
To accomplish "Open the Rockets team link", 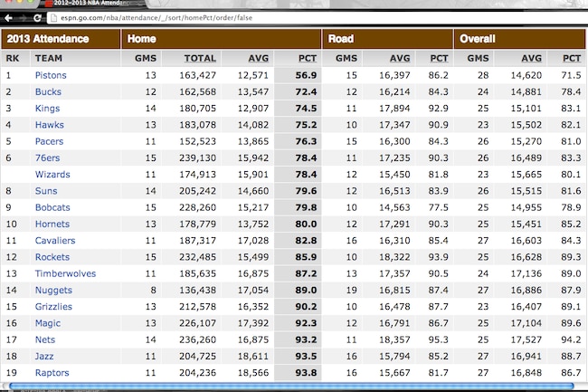I will pyautogui.click(x=52, y=256).
